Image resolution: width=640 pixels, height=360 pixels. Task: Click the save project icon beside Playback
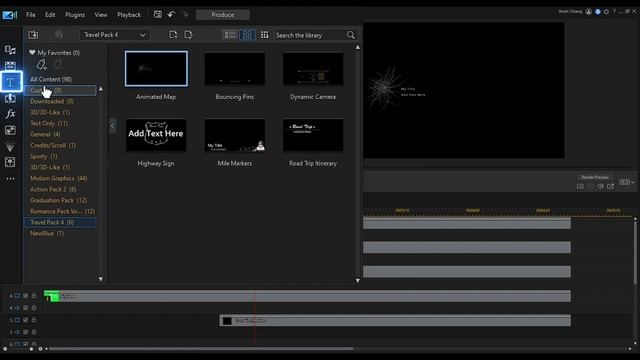coord(158,15)
